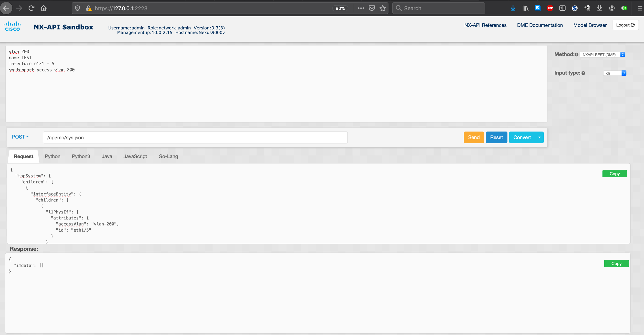Viewport: 644px width, 335px height.
Task: Open the Input type cli dropdown
Action: [615, 73]
